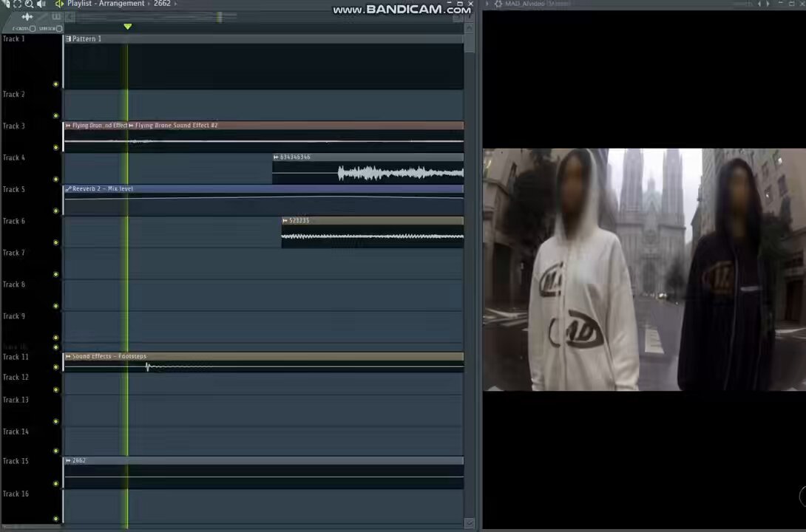Screen dimensions: 806x532
Task: Select Track 7 label
Action: (14, 253)
